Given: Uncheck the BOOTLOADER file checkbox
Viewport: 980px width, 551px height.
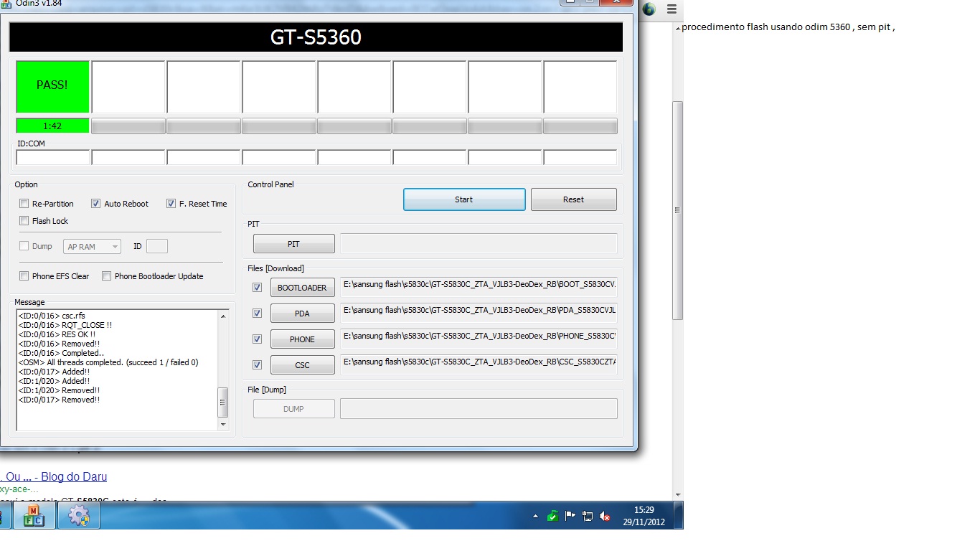Looking at the screenshot, I should click(258, 288).
